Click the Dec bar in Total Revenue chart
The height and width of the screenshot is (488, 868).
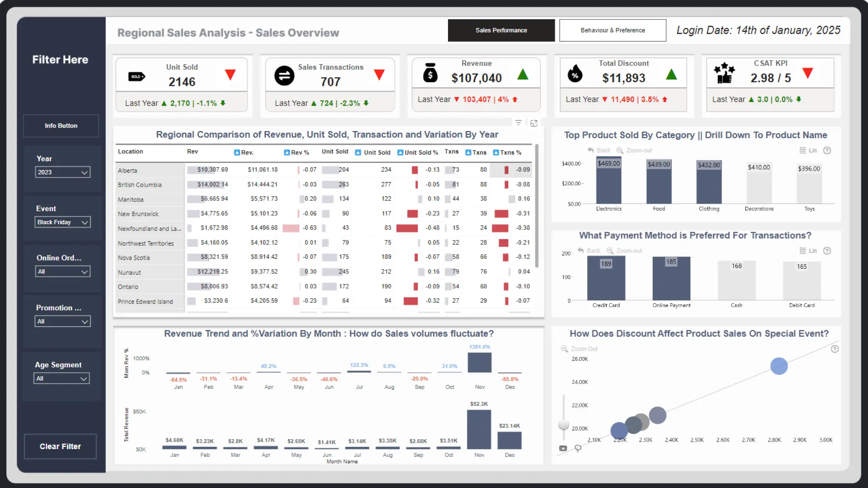tap(509, 441)
